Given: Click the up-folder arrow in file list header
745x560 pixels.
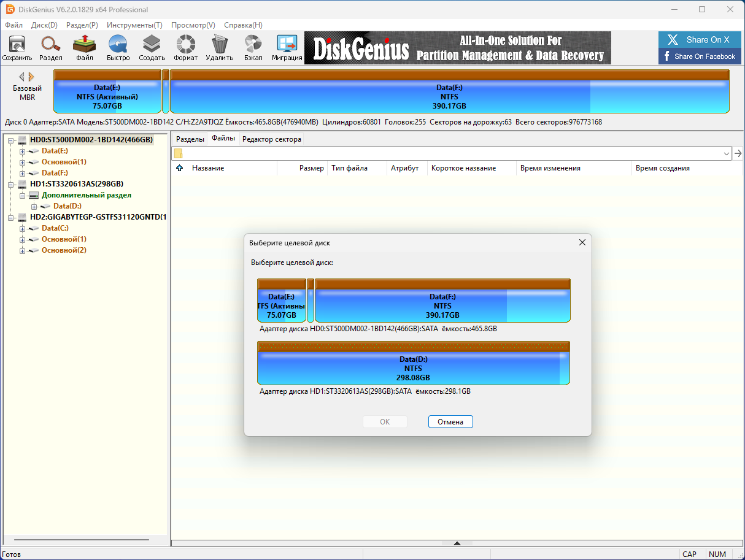Looking at the screenshot, I should 180,168.
